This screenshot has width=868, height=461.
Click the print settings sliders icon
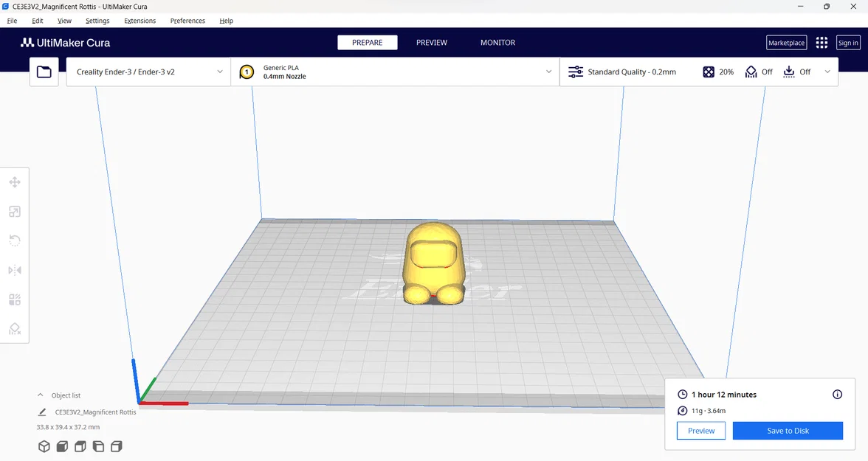(576, 72)
